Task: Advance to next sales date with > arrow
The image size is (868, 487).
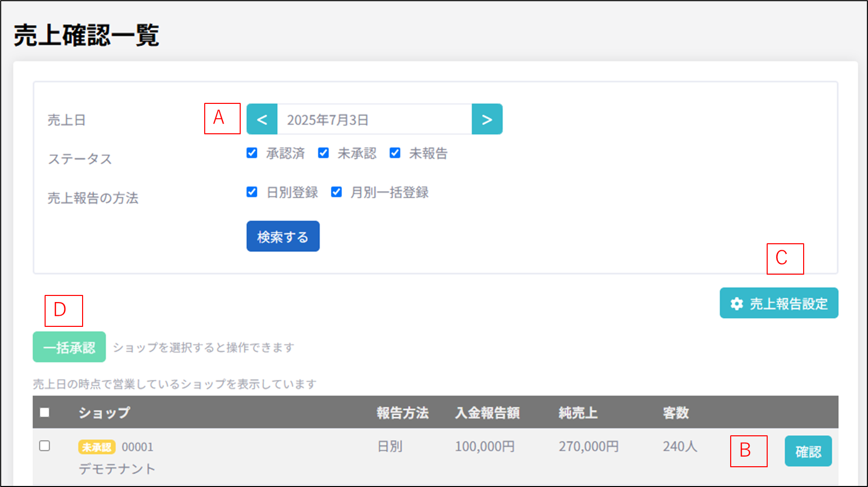Action: click(x=486, y=120)
